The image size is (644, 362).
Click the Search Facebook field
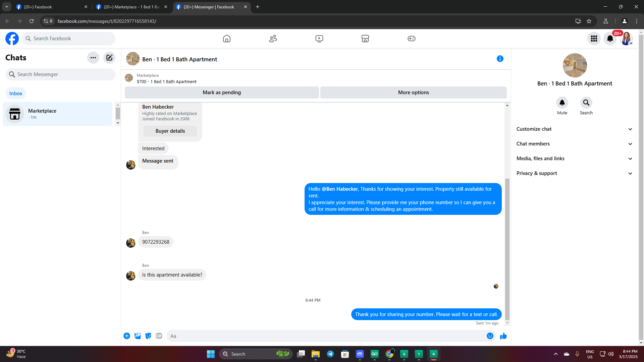coord(68,39)
